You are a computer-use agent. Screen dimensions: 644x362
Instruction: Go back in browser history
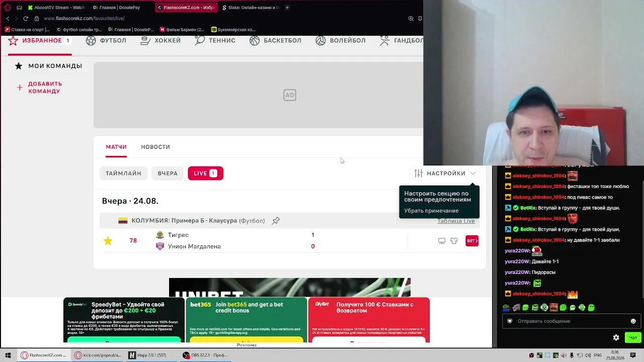[8, 19]
